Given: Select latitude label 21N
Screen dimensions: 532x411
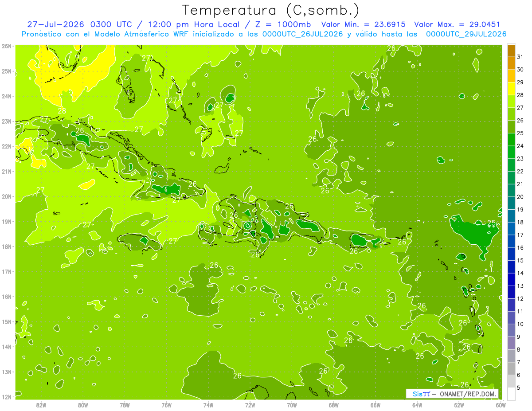Looking at the screenshot, I should [7, 172].
